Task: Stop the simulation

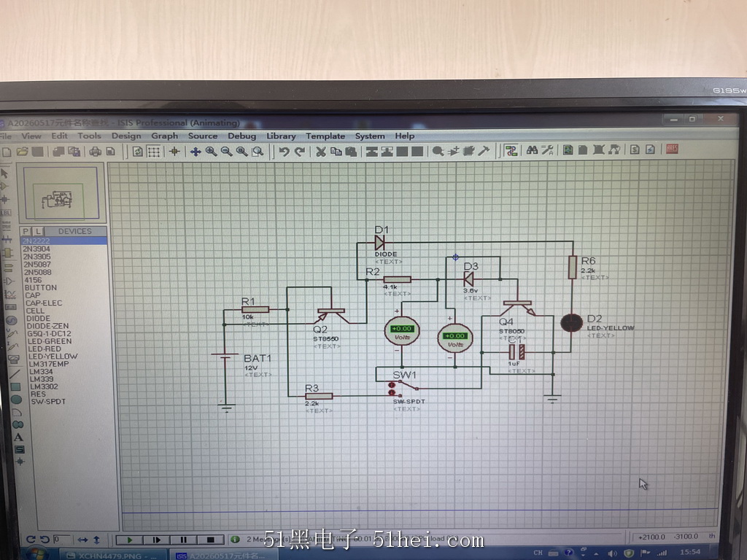Action: [210, 540]
